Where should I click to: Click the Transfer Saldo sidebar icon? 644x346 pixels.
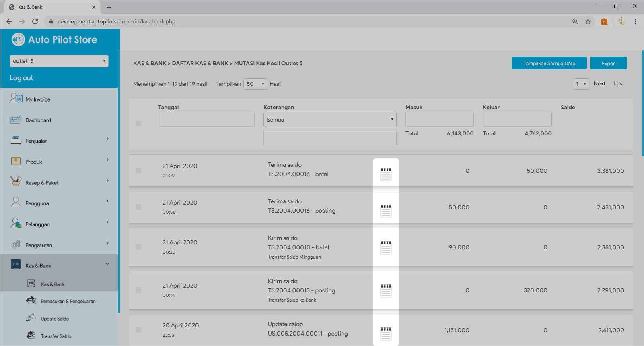point(31,336)
